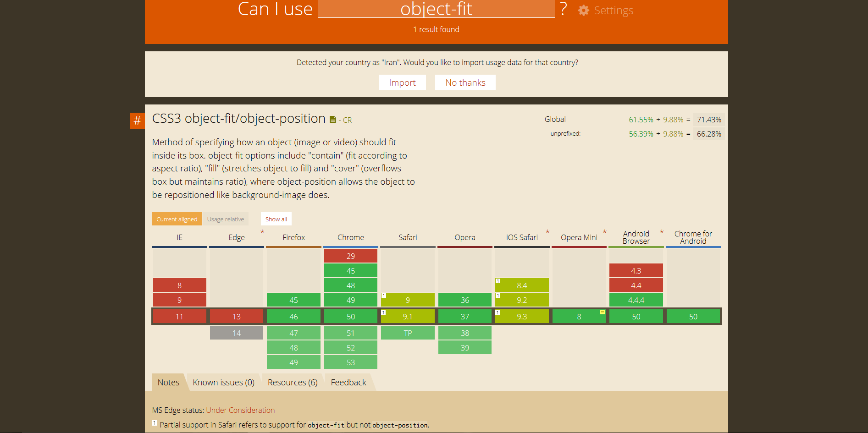This screenshot has width=868, height=433.
Task: Click the Import usage data button
Action: coord(402,82)
